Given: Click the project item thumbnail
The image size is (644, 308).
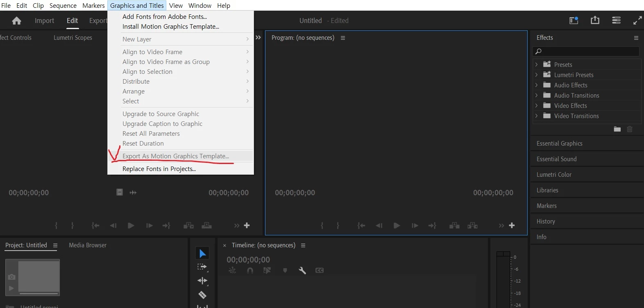Looking at the screenshot, I should tap(33, 277).
